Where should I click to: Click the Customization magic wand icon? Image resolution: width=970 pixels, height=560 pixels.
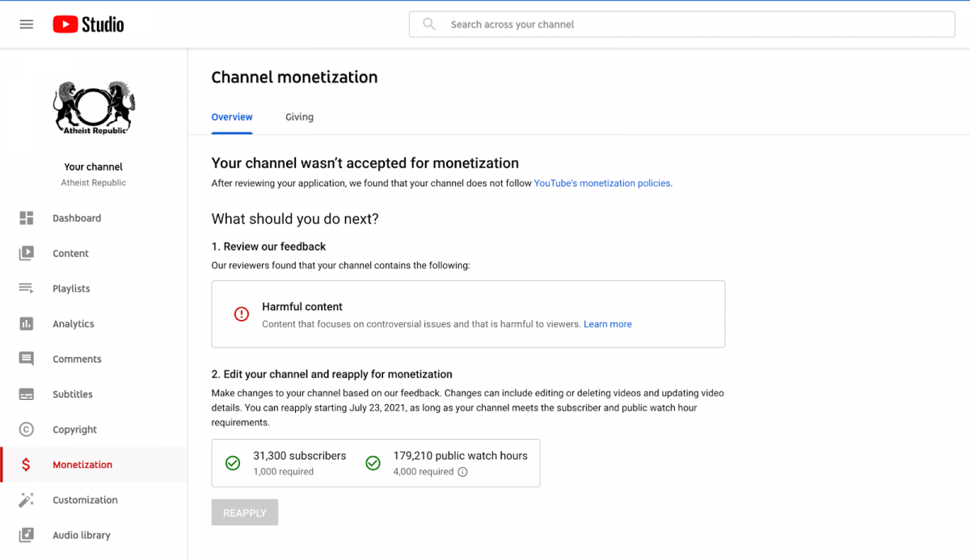click(x=27, y=500)
